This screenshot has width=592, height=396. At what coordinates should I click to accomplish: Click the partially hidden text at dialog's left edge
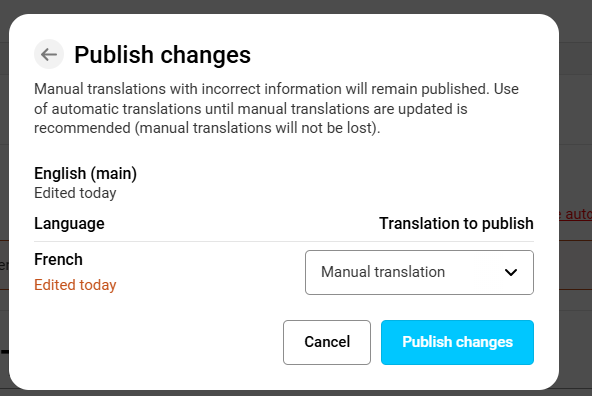pyautogui.click(x=4, y=265)
